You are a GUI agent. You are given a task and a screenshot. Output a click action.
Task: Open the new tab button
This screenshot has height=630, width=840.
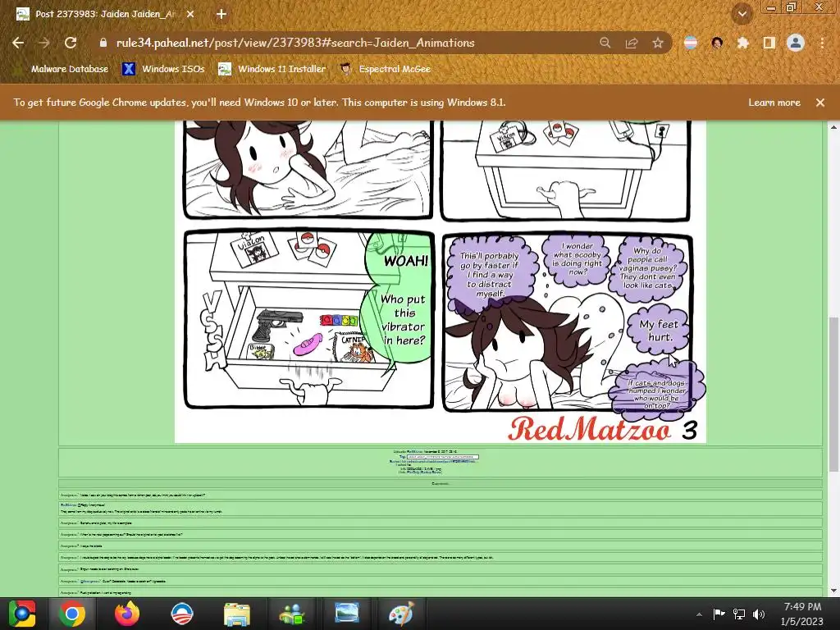point(221,14)
